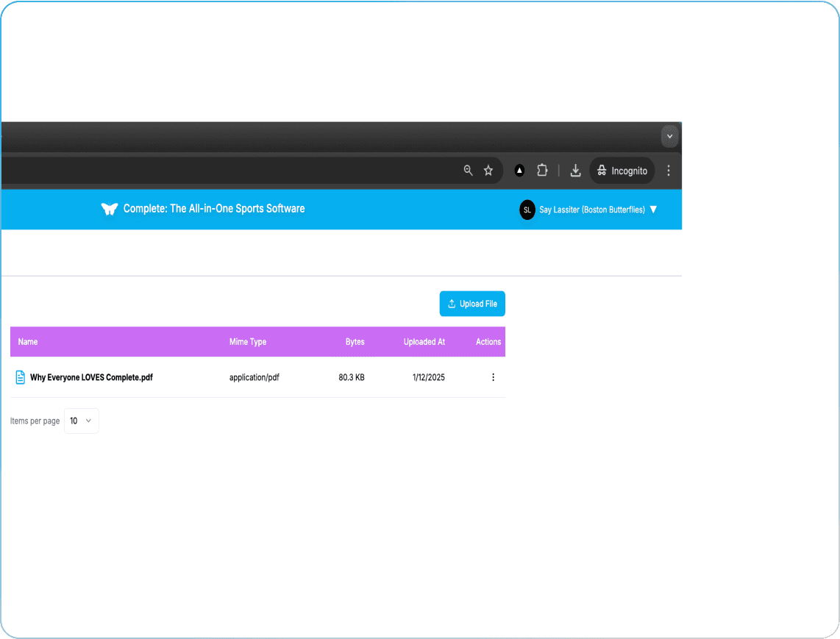The image size is (840, 639).
Task: Click the Complete: The All-in-One Sports Software title
Action: point(214,208)
